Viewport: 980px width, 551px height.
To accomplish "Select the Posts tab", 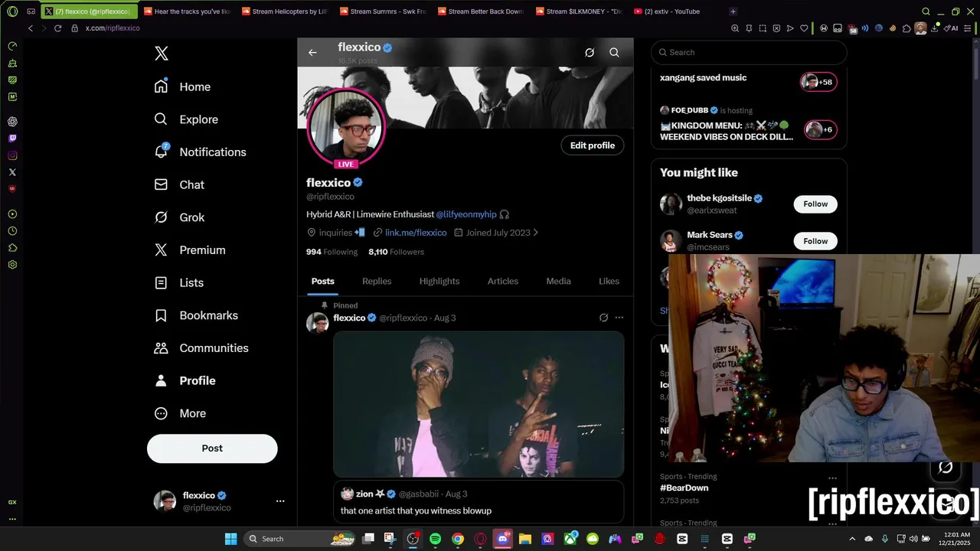I will [x=322, y=281].
